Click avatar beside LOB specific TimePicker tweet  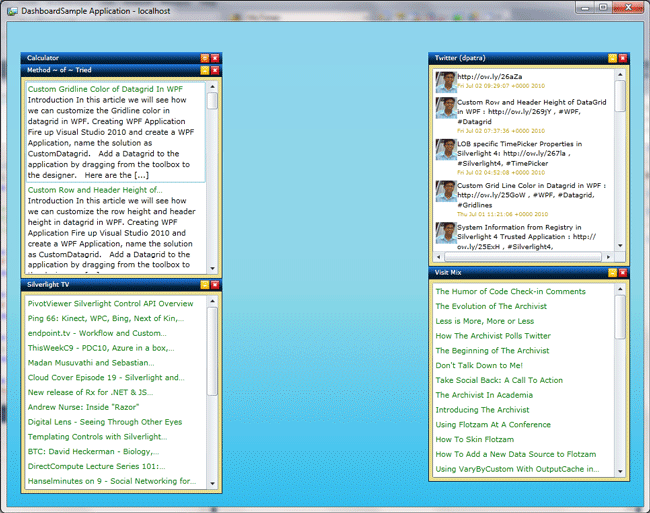click(x=446, y=150)
